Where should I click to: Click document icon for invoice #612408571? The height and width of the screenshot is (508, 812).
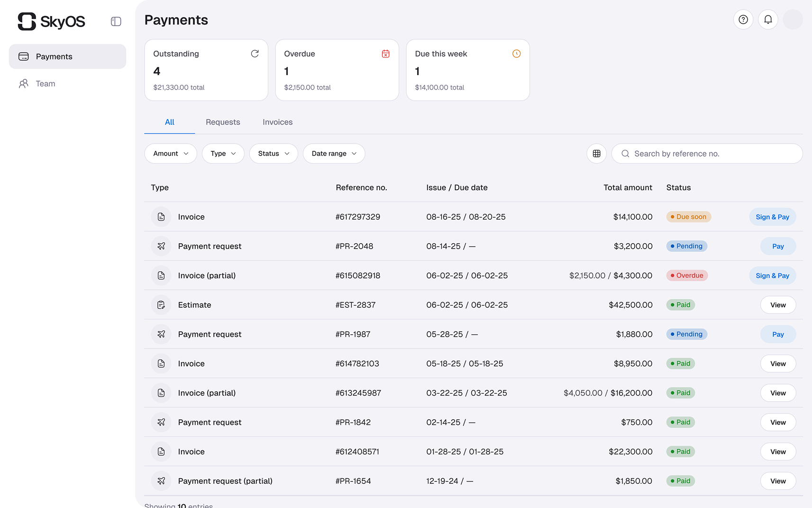coord(161,452)
